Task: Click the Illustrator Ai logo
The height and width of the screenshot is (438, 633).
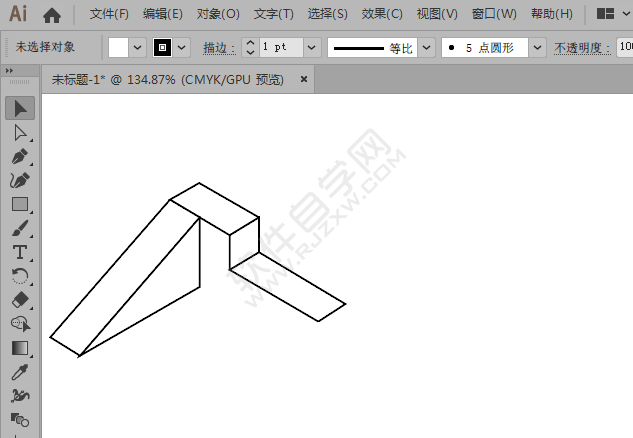Action: tap(18, 14)
